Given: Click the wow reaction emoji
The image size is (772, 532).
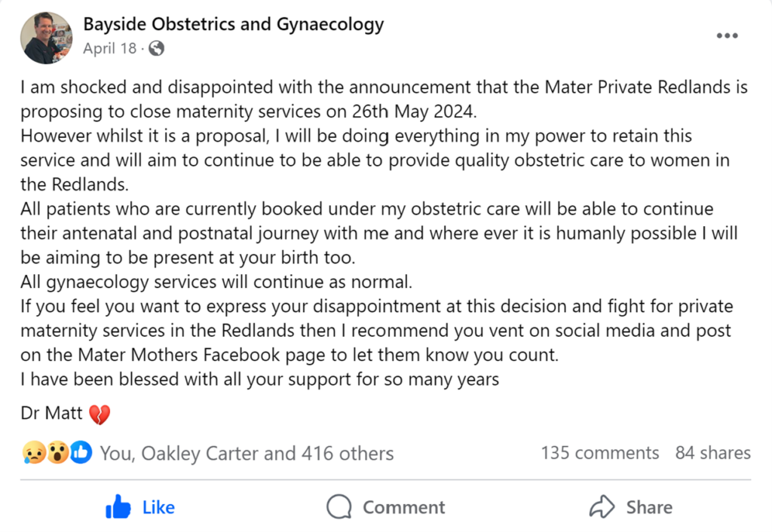Looking at the screenshot, I should 57,453.
